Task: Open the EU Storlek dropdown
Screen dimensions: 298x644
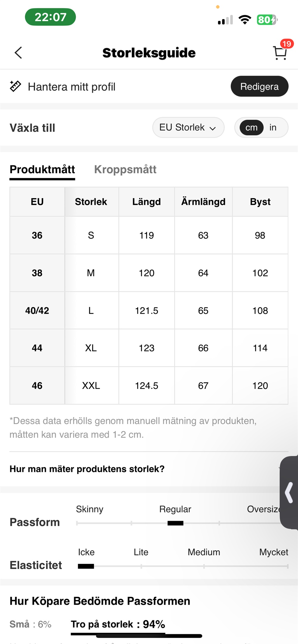Action: pyautogui.click(x=188, y=128)
